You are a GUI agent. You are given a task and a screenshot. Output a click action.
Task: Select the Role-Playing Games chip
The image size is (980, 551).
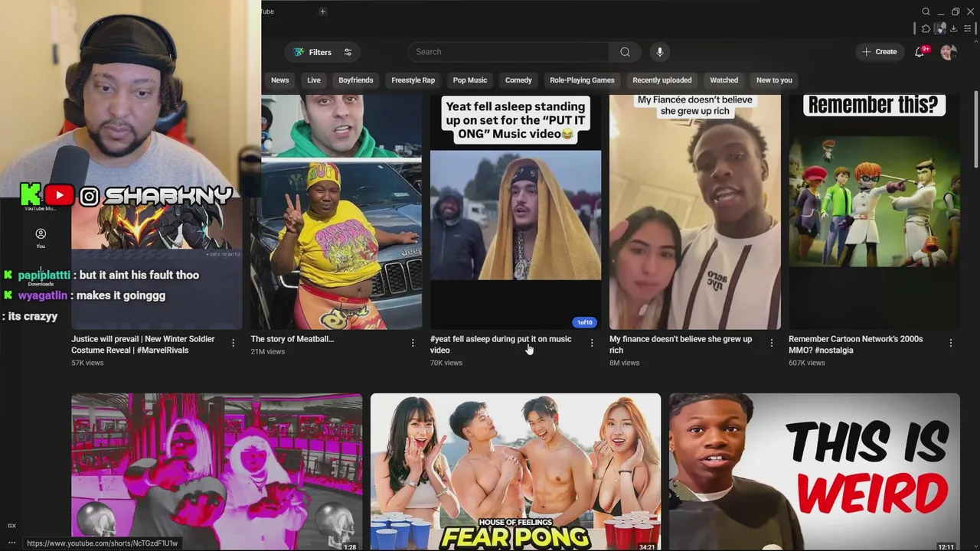click(582, 80)
